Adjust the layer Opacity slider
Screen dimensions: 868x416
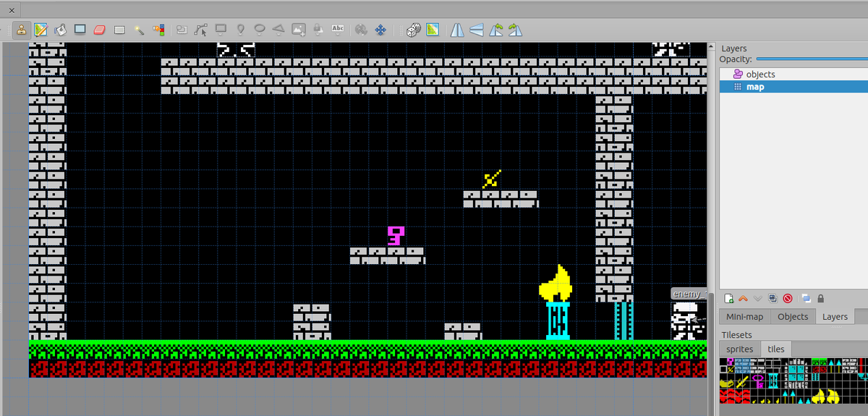[812, 59]
